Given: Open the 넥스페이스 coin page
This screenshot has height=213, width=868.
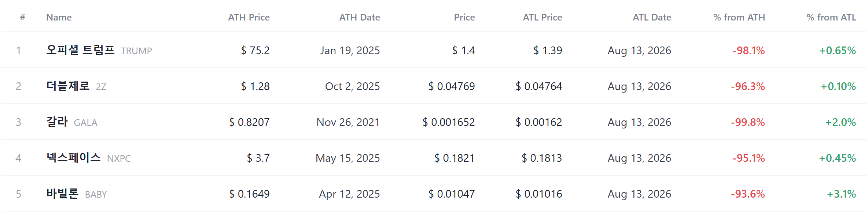Looking at the screenshot, I should 73,157.
